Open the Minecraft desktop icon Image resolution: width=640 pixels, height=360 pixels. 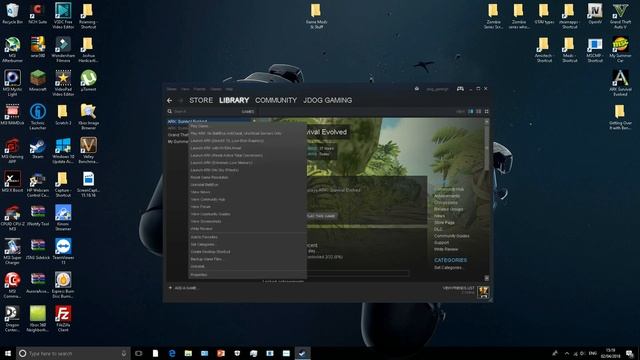coord(38,81)
